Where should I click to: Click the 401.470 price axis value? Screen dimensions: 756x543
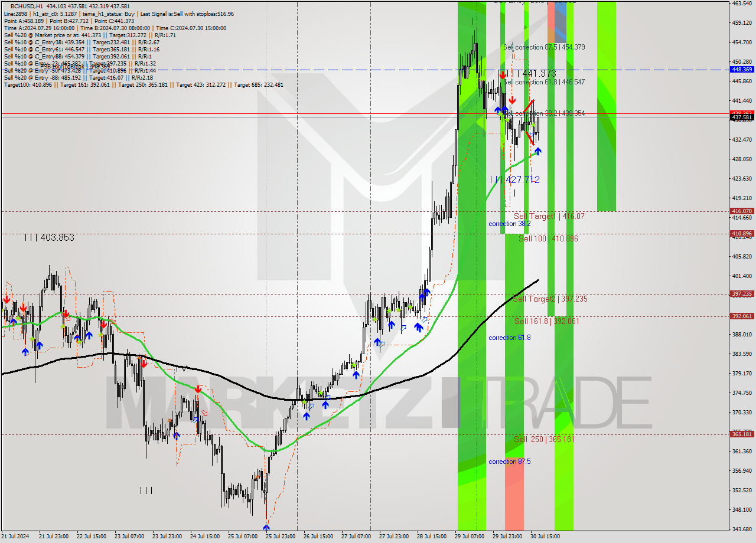pyautogui.click(x=742, y=276)
